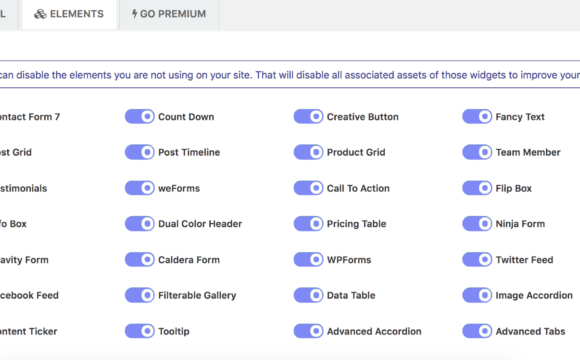Disable the Data Table element
The image size is (580, 360).
click(x=308, y=295)
